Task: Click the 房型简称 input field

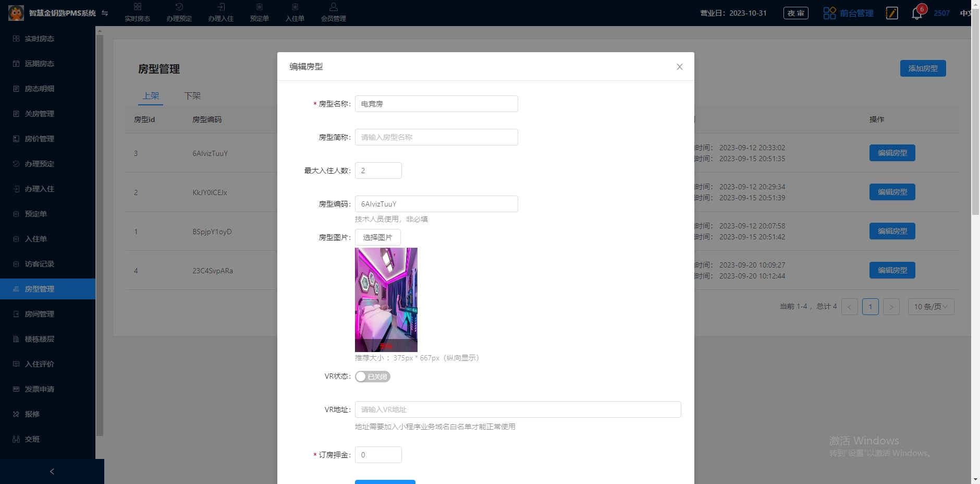Action: coord(436,137)
